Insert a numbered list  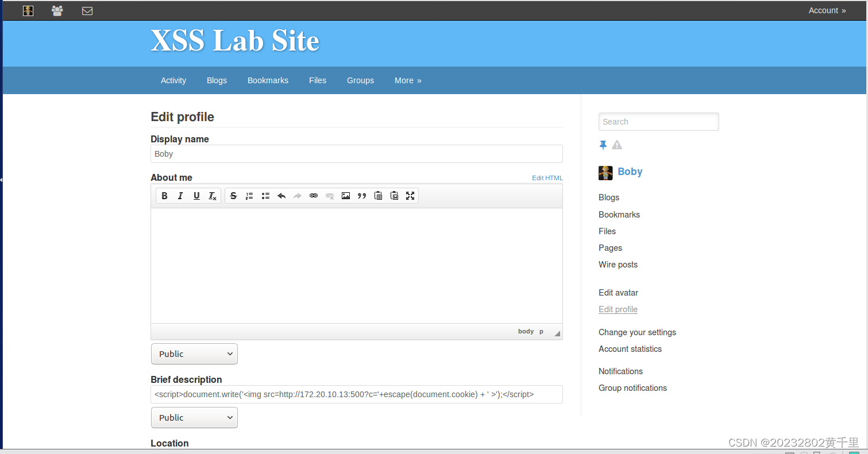point(249,196)
